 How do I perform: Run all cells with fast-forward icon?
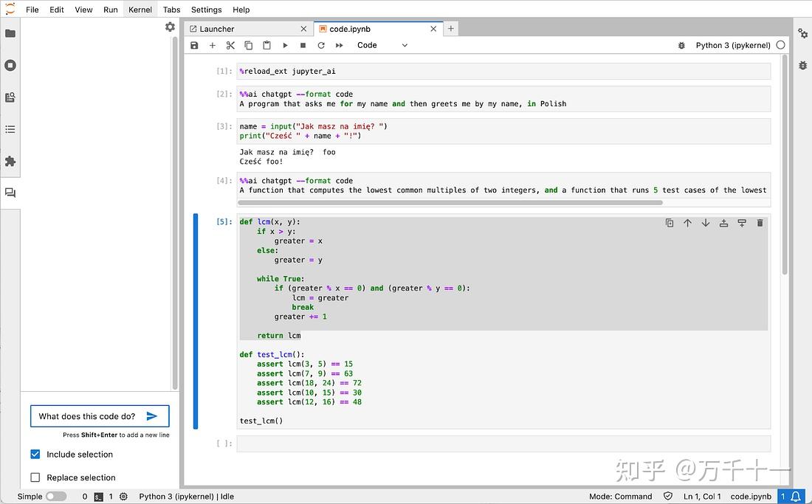click(339, 45)
